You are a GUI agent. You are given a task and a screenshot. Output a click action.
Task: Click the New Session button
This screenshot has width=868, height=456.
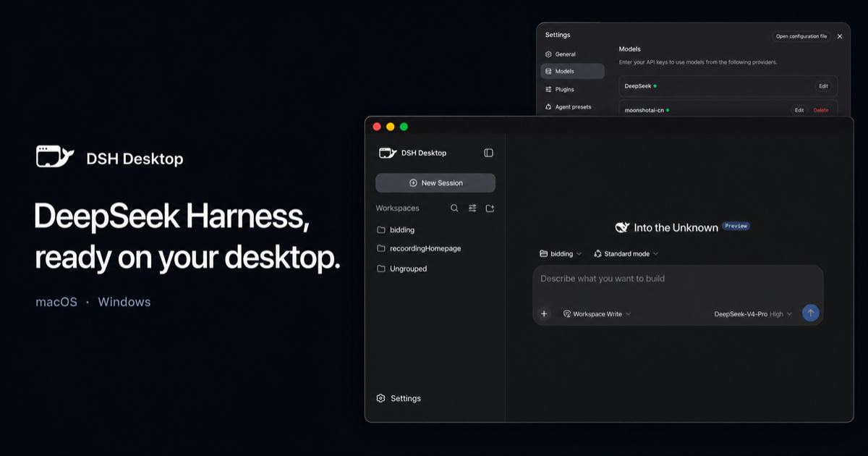(x=435, y=183)
